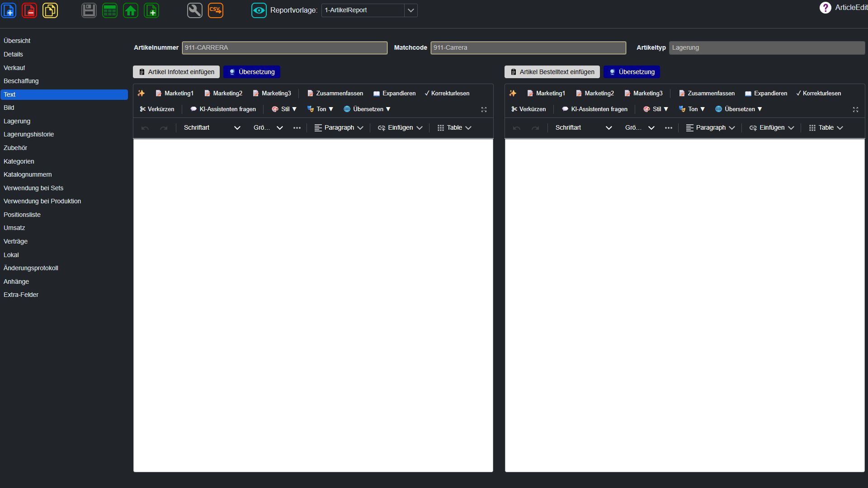Click Marketing1 in left editor toolbar

(175, 93)
